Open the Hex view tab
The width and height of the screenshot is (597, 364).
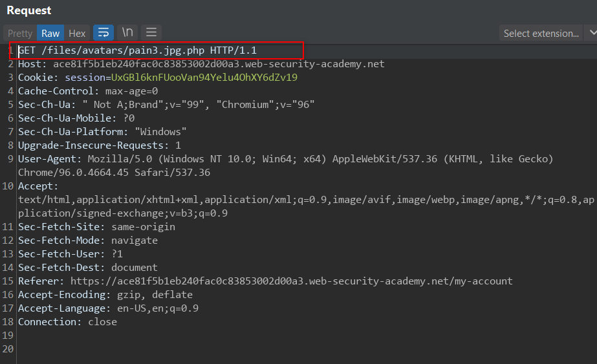pyautogui.click(x=77, y=34)
